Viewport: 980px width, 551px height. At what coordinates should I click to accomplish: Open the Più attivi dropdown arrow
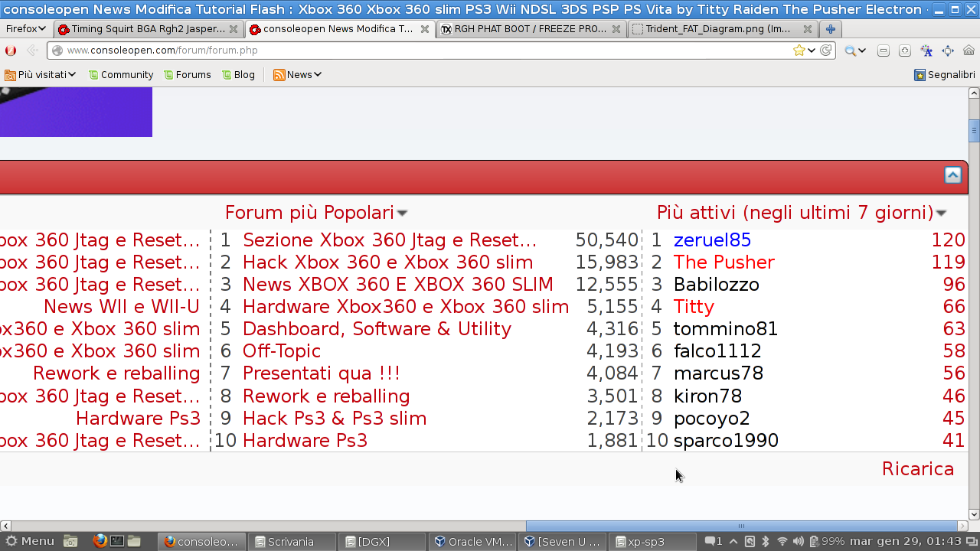coord(942,214)
